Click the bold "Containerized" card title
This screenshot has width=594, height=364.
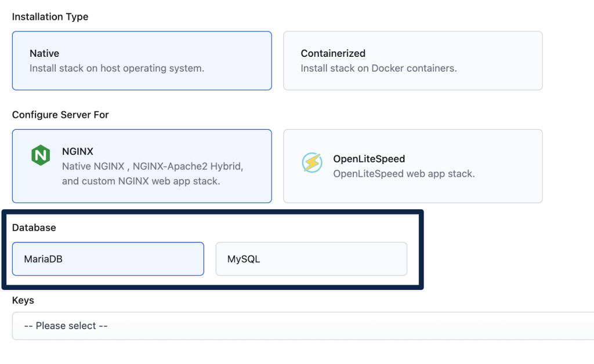(x=333, y=53)
